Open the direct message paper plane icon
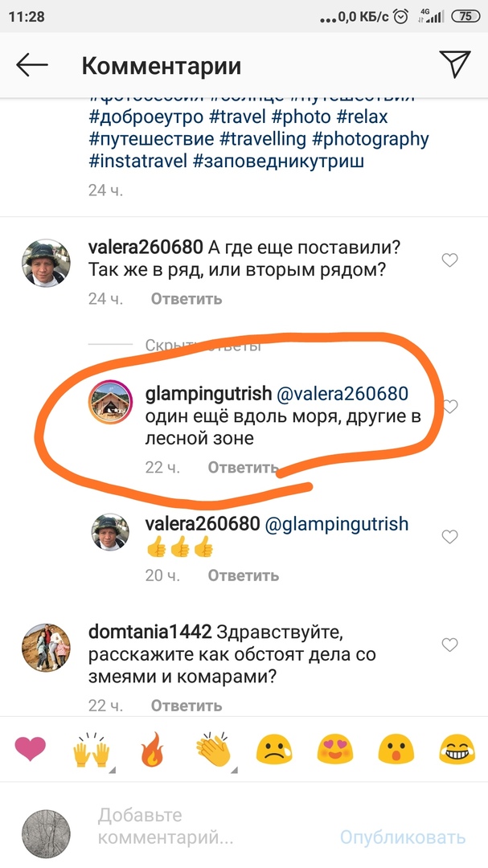This screenshot has width=488, height=868. [455, 64]
